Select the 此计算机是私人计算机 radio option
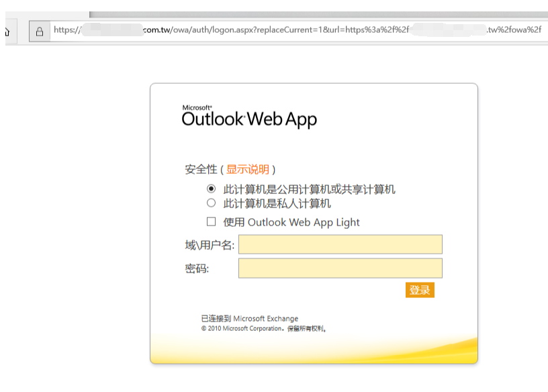Viewport: 548px width, 392px height. click(x=211, y=203)
